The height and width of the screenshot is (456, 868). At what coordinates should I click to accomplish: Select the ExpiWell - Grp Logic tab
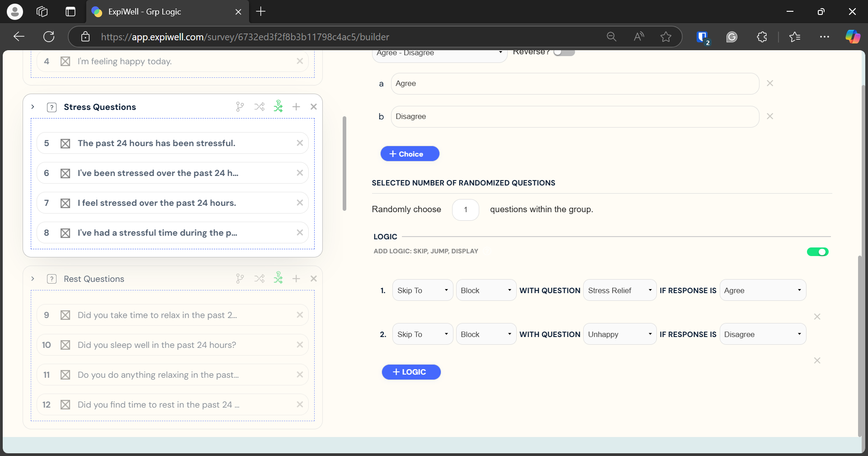point(167,12)
